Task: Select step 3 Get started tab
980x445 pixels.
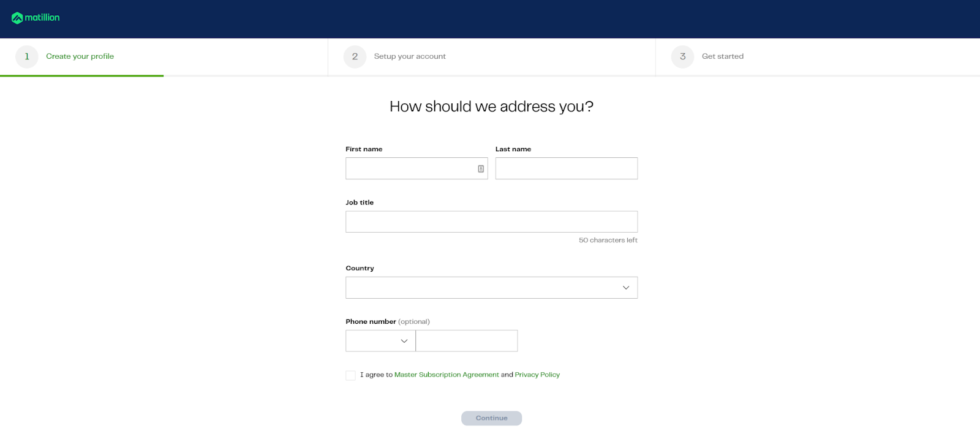Action: [818, 57]
